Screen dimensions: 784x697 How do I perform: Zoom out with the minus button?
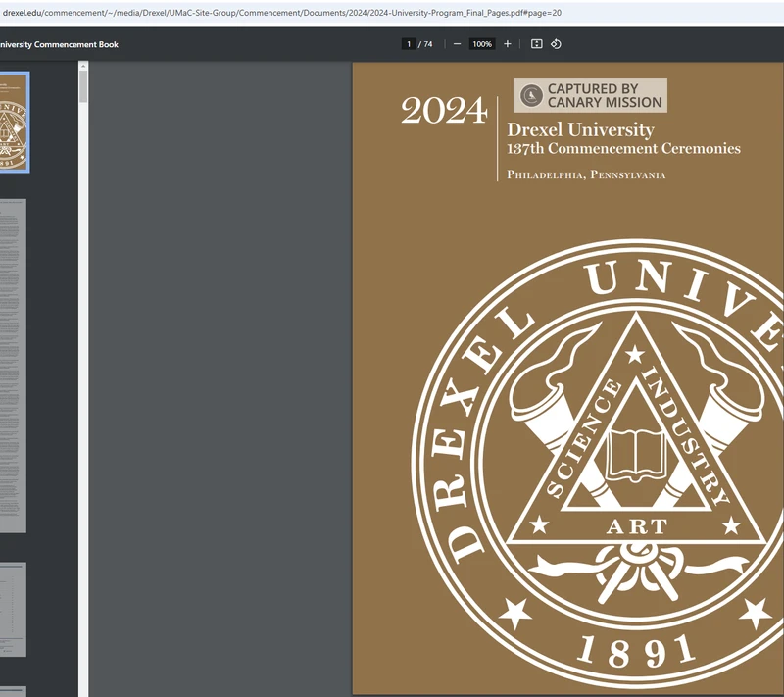tap(457, 44)
